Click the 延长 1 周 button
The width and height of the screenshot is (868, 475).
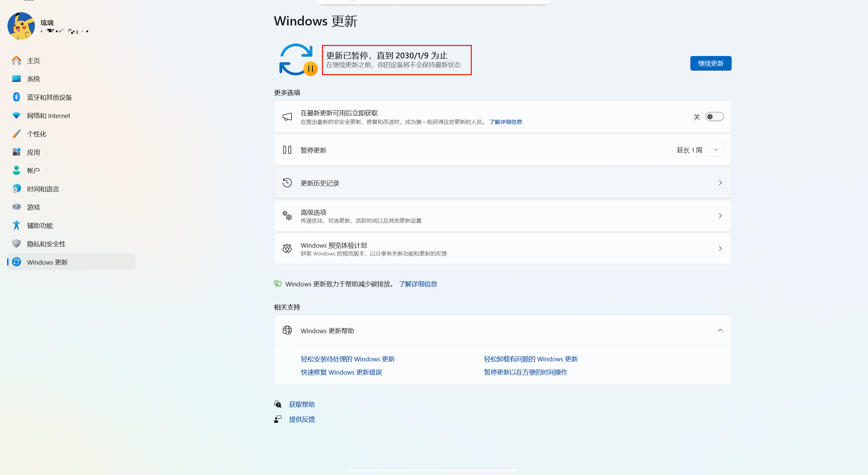point(690,150)
